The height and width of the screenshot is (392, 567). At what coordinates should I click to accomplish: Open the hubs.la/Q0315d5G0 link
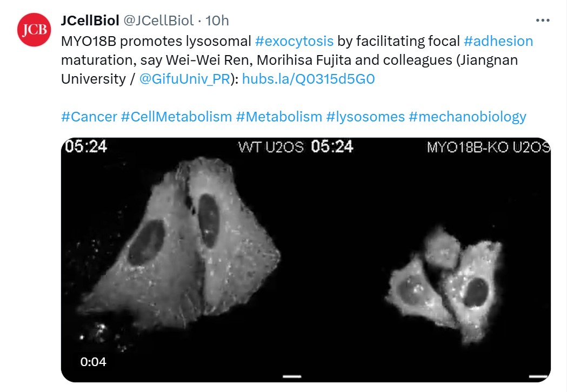point(308,79)
